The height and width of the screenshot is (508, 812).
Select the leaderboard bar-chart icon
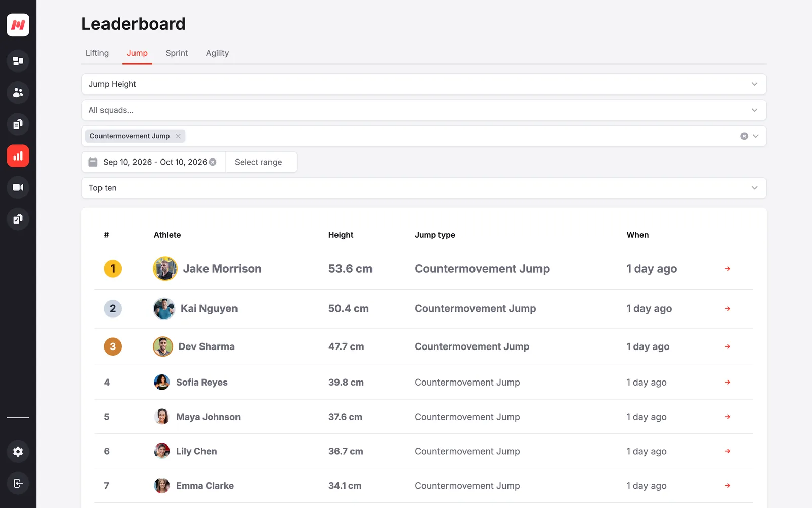pyautogui.click(x=18, y=156)
